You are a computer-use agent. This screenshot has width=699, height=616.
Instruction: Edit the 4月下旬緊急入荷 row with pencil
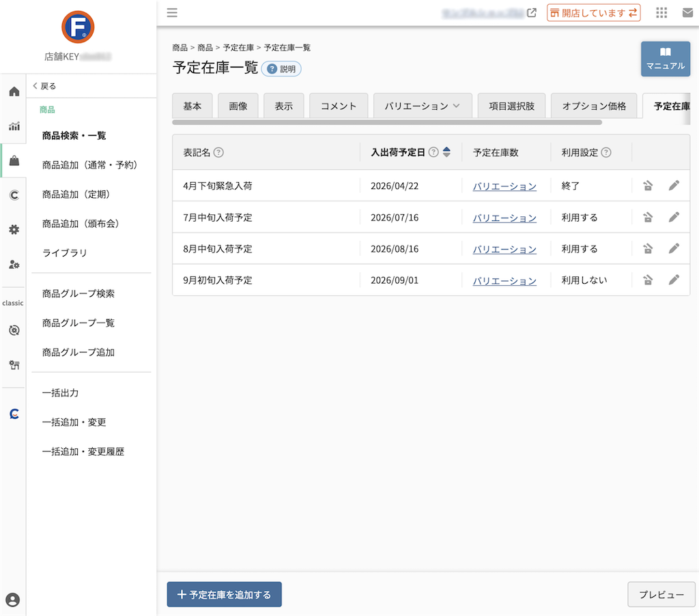(674, 186)
